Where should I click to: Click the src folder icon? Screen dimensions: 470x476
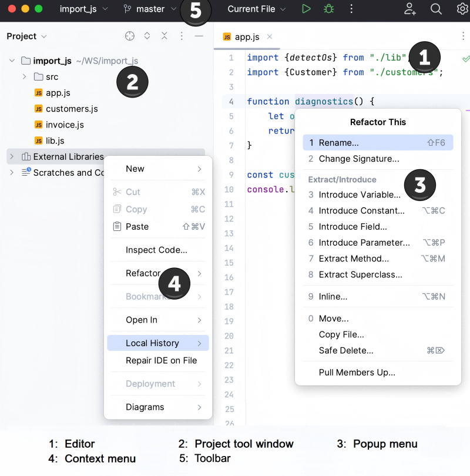tap(38, 76)
